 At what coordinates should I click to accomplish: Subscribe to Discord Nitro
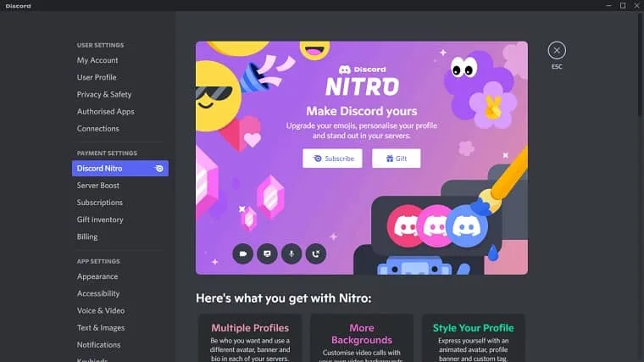click(x=332, y=159)
